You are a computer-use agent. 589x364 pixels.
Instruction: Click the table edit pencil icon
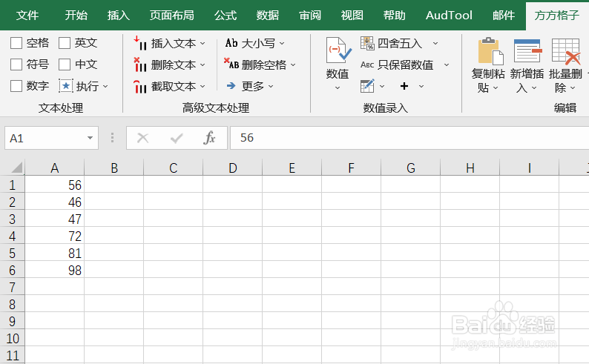pyautogui.click(x=367, y=86)
